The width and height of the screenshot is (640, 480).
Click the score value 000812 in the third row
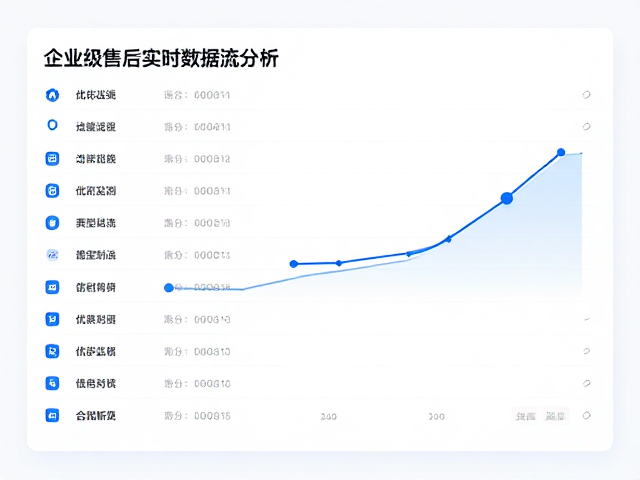pyautogui.click(x=212, y=159)
